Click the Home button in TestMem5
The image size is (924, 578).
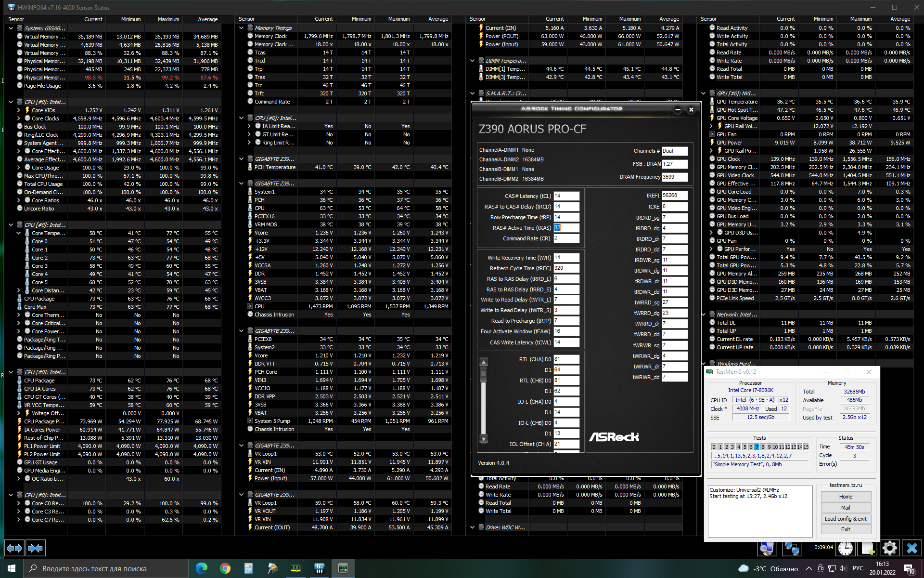846,497
